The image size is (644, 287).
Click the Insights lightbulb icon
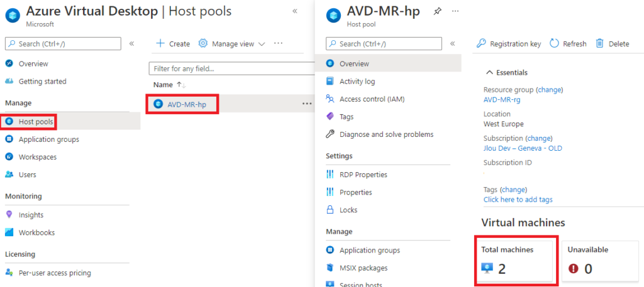9,214
